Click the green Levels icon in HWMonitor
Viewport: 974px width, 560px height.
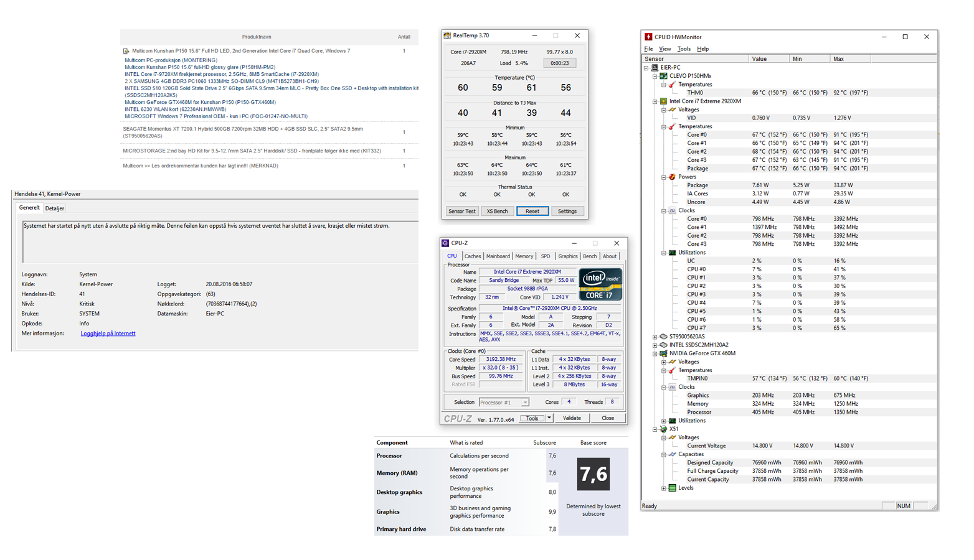(x=672, y=488)
